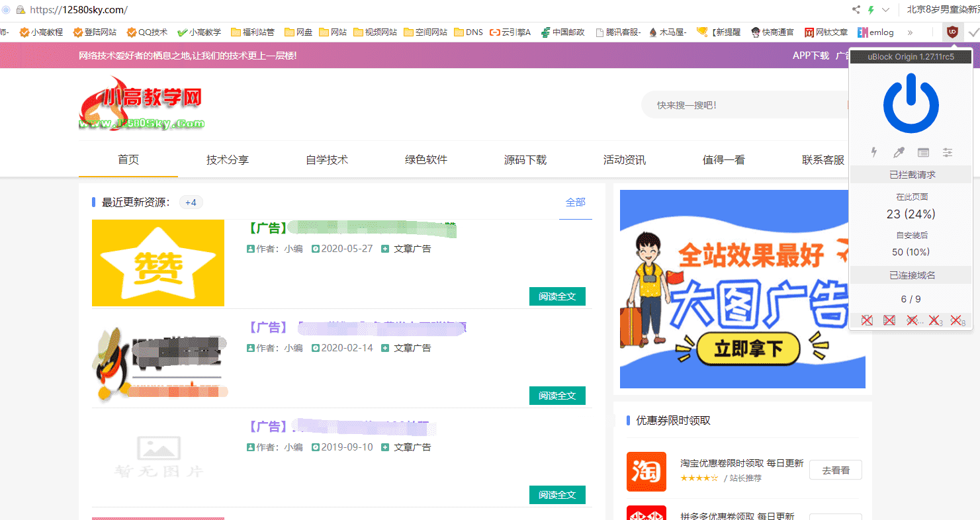Open the 自学技术 navigation tab
This screenshot has width=980, height=520.
[327, 159]
